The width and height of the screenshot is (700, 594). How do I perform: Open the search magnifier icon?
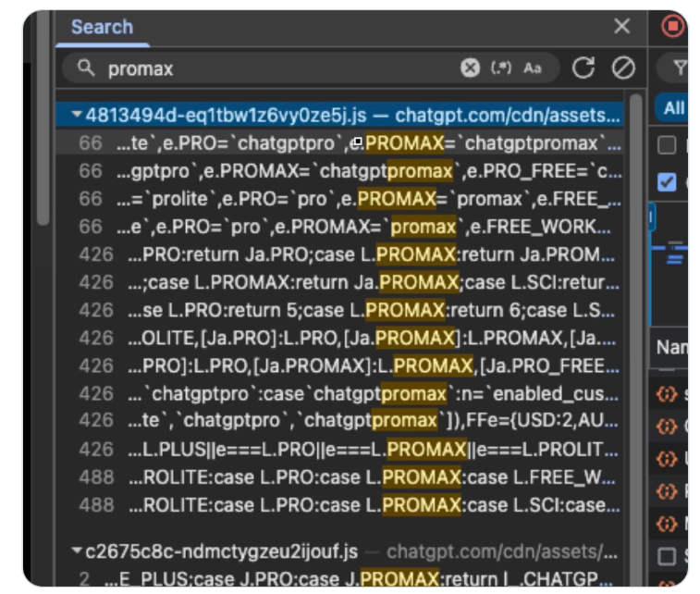(x=86, y=68)
